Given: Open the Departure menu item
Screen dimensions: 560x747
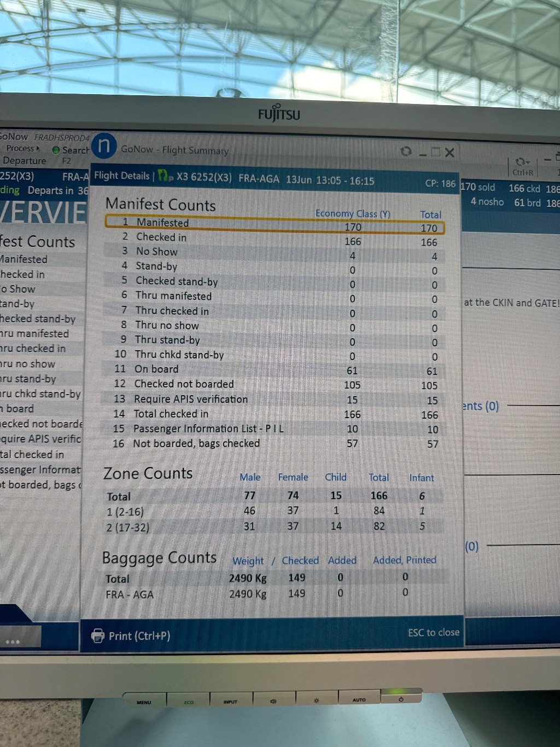Looking at the screenshot, I should click(25, 161).
